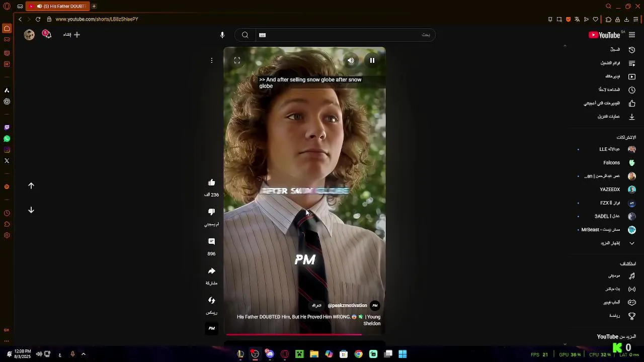Search with voice microphone
The width and height of the screenshot is (644, 362).
[222, 35]
